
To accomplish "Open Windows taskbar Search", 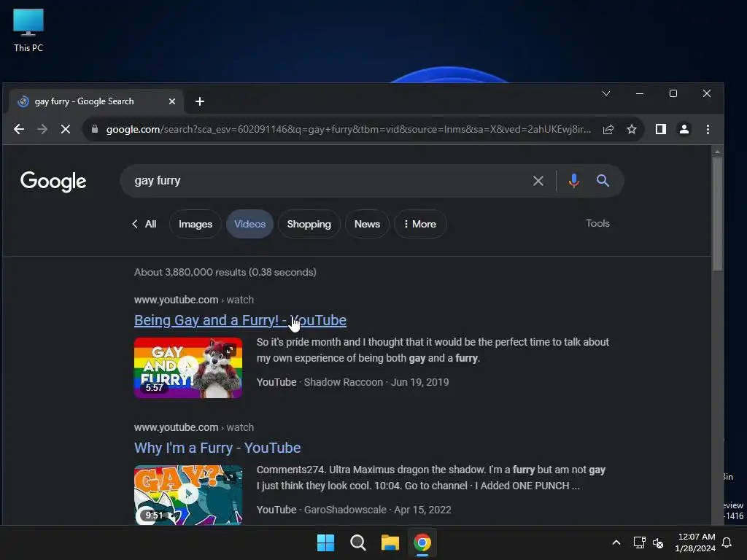I will [x=357, y=542].
